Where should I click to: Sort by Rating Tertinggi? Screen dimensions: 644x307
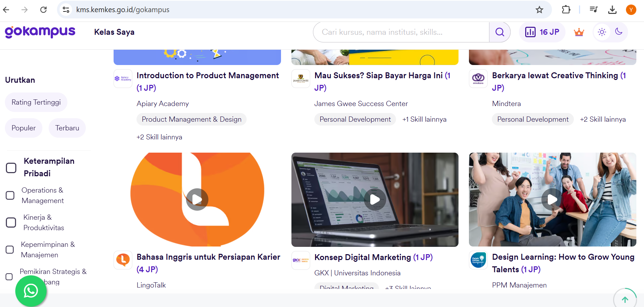(x=36, y=102)
